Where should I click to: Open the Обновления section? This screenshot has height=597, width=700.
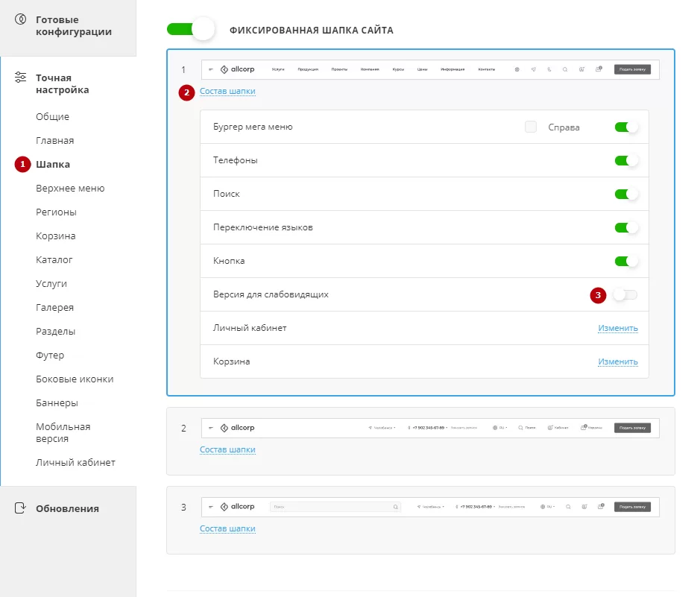coord(67,508)
